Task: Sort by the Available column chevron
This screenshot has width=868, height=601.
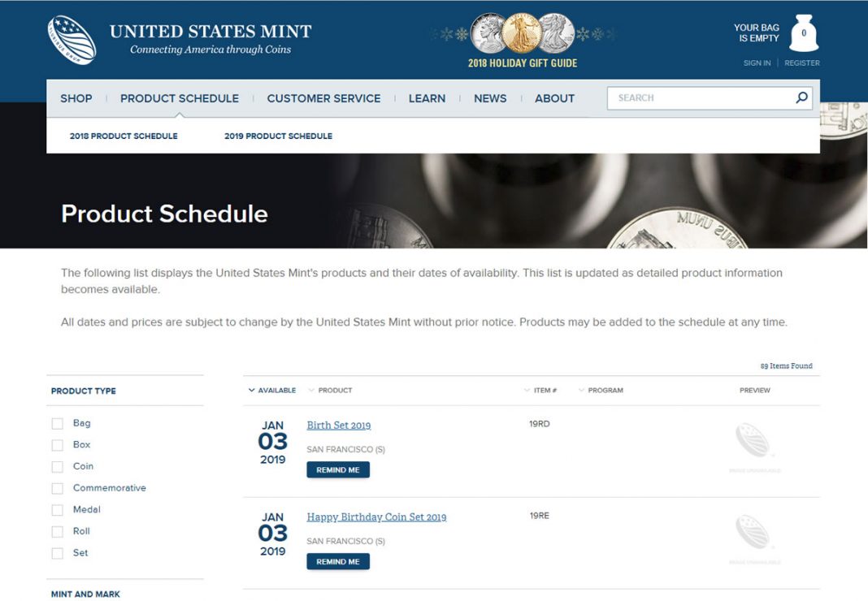Action: (252, 391)
